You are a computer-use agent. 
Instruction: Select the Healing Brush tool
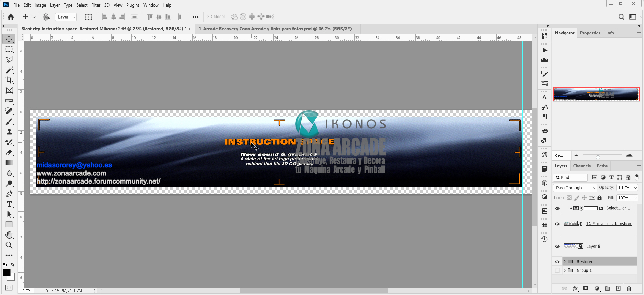tap(9, 111)
